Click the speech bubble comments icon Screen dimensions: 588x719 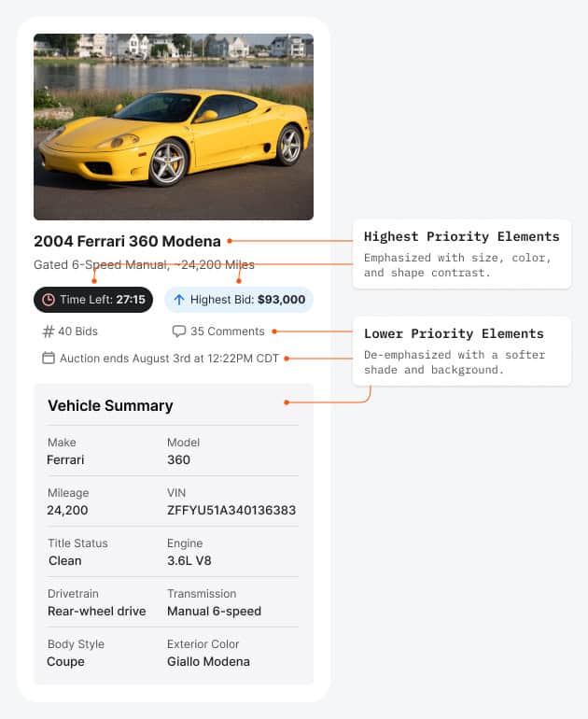click(x=179, y=331)
